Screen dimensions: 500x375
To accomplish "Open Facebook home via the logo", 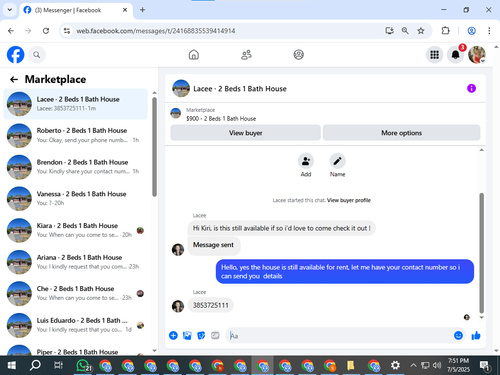I will click(16, 55).
